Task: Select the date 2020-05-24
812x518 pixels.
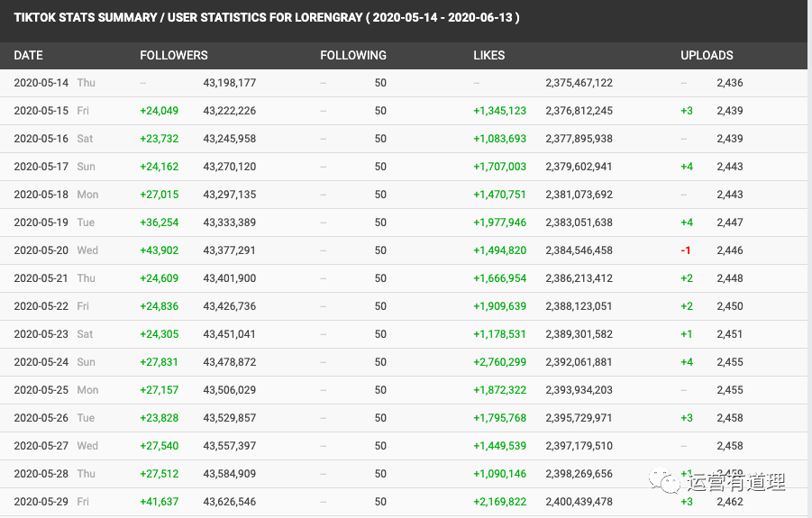Action: [x=41, y=362]
